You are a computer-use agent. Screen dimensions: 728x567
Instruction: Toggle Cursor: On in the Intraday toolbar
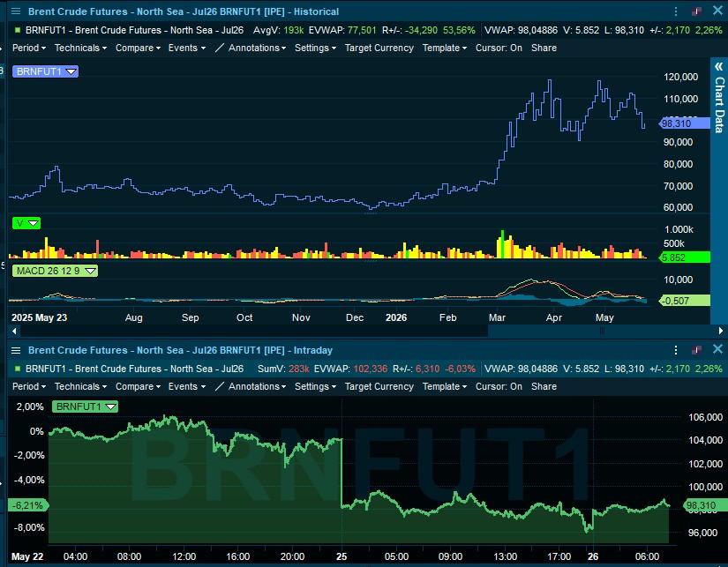[x=499, y=386]
